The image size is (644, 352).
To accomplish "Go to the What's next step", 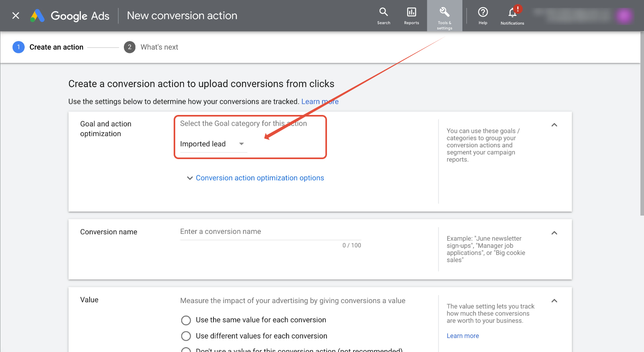I will 151,47.
